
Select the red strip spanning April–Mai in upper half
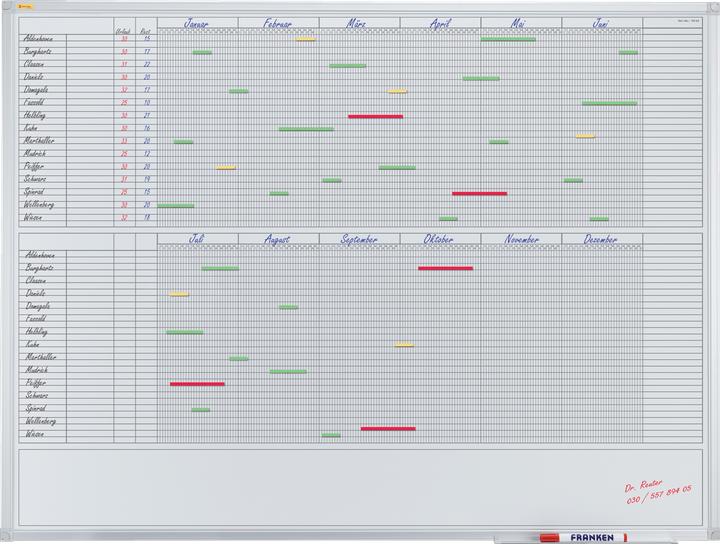click(480, 194)
